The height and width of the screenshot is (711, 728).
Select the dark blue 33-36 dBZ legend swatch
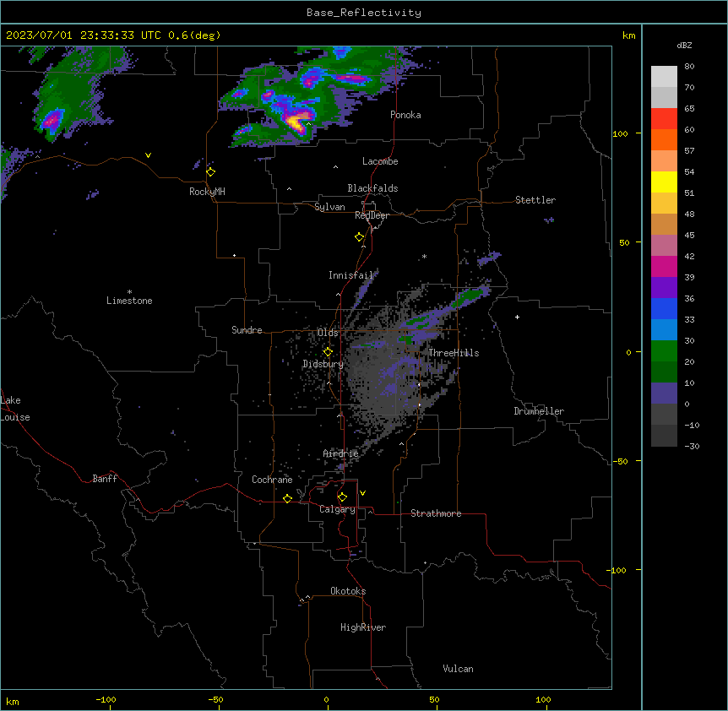pyautogui.click(x=664, y=308)
